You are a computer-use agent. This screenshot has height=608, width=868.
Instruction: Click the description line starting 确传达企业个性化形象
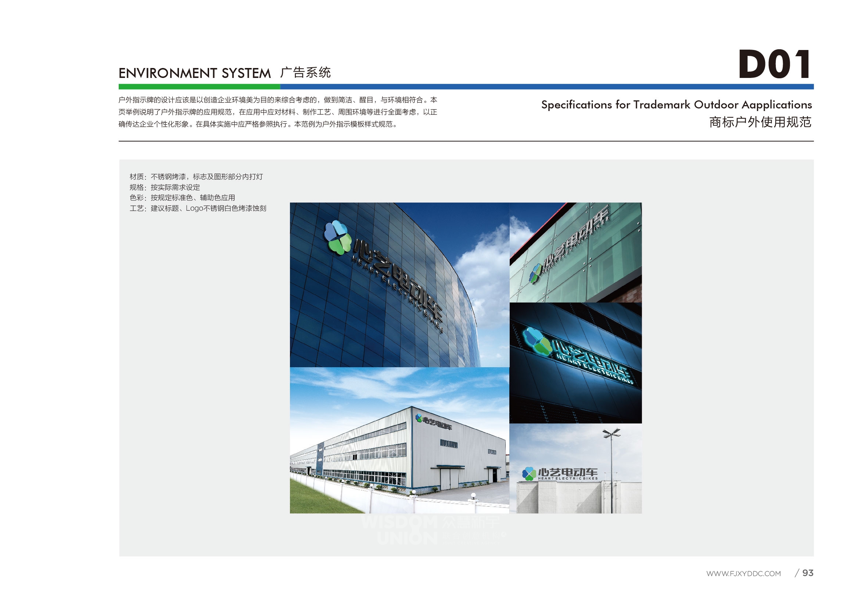(x=258, y=124)
